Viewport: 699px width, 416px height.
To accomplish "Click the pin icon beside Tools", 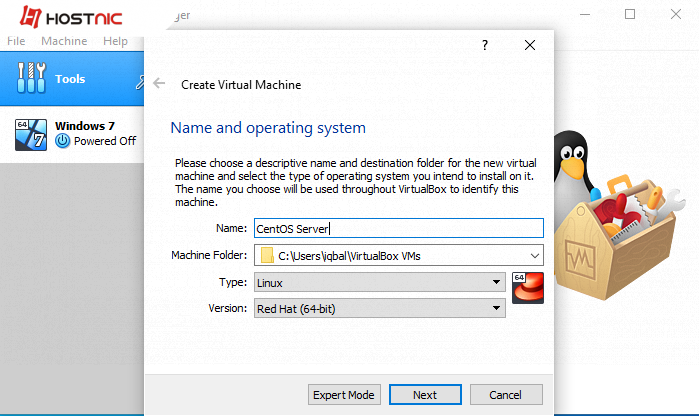I will pyautogui.click(x=140, y=82).
